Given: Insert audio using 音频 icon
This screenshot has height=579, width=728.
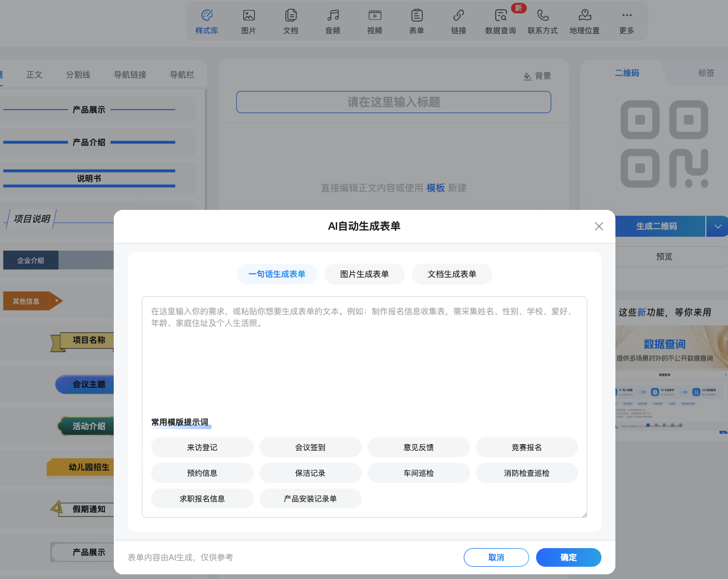Looking at the screenshot, I should pos(332,22).
